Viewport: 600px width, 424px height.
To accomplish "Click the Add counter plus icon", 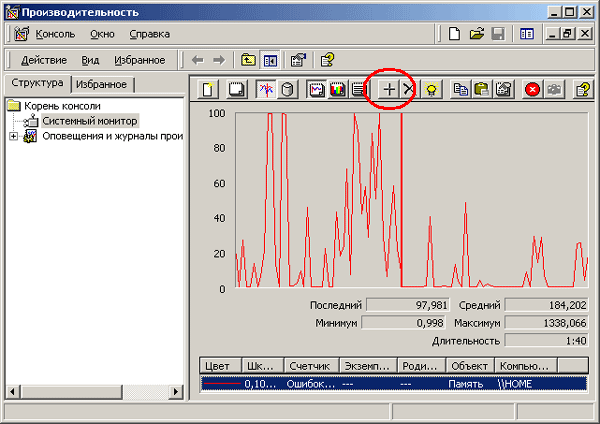I will tap(389, 90).
